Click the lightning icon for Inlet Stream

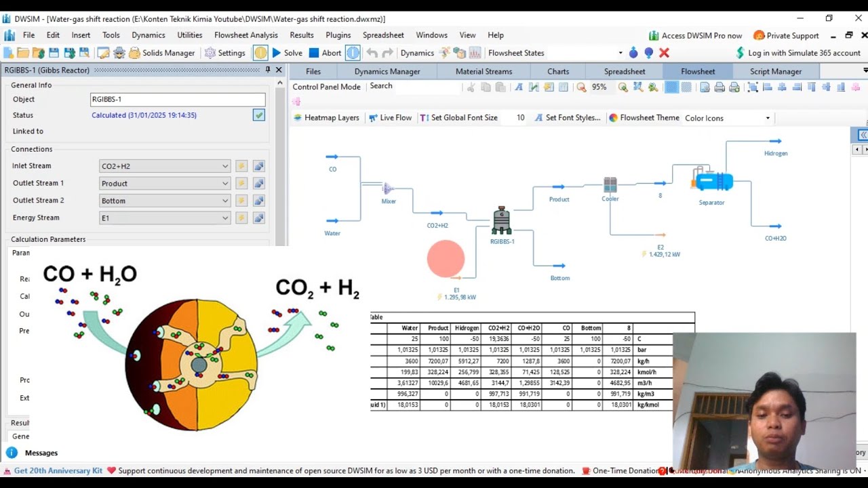pyautogui.click(x=241, y=166)
